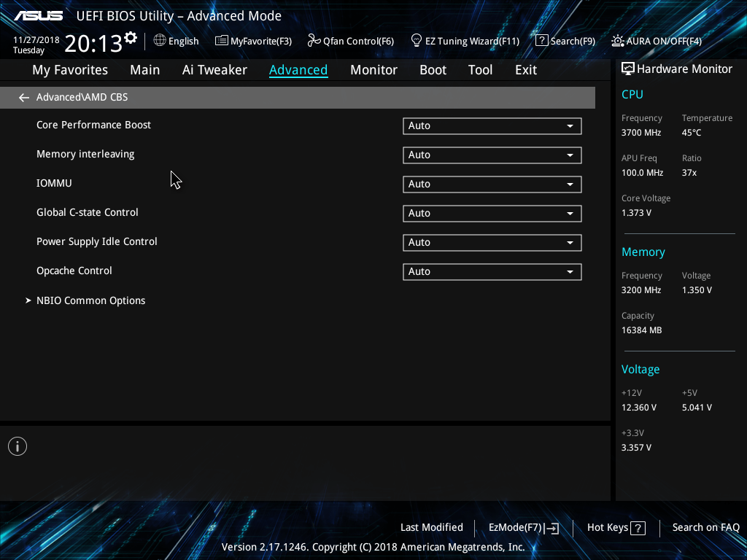Click the Hardware Monitor display icon
This screenshot has height=560, width=747.
click(x=628, y=69)
